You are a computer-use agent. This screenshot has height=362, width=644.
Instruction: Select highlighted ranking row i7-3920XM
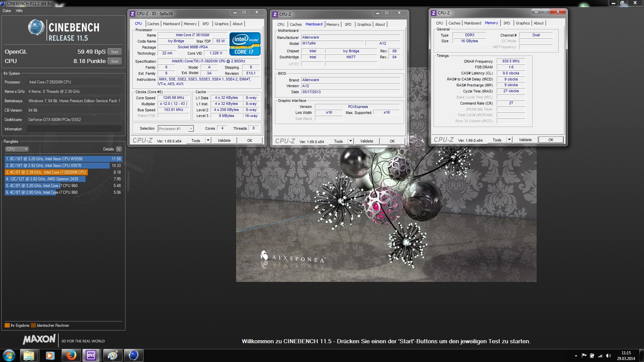coord(63,172)
